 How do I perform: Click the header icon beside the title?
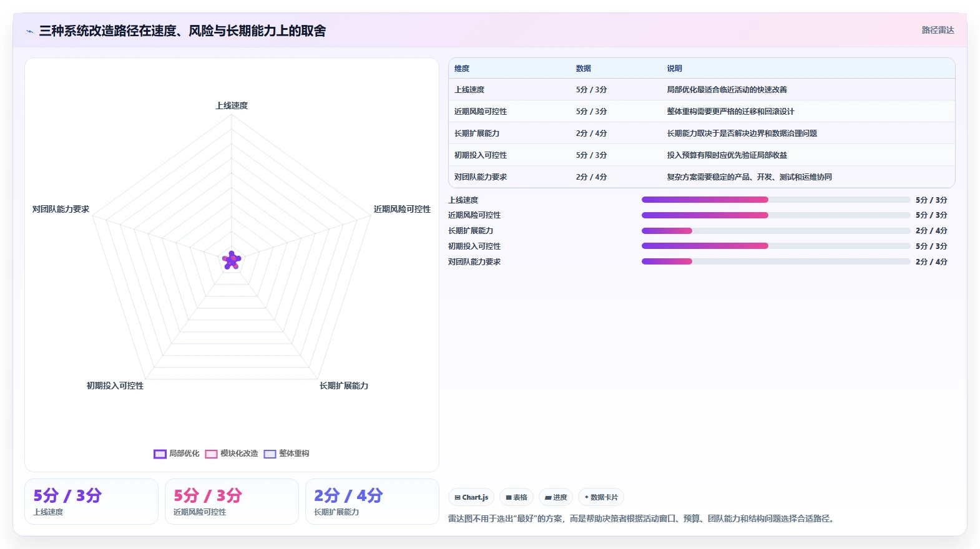(29, 31)
